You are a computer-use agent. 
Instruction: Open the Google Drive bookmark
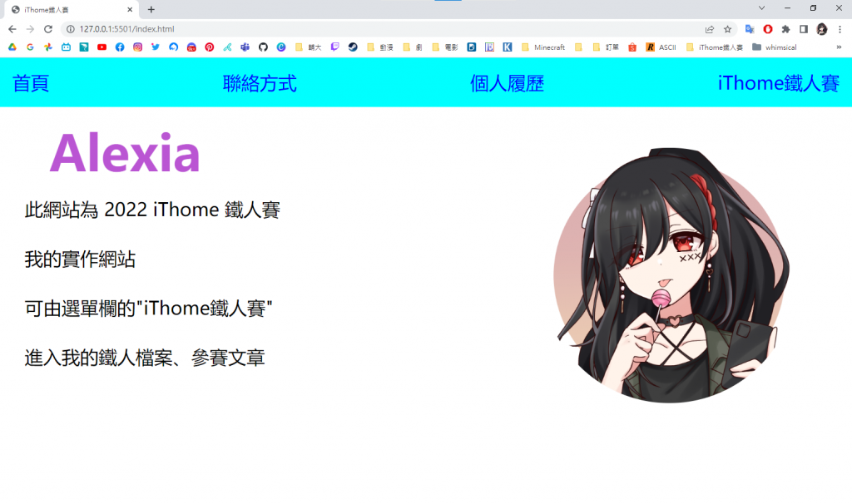pyautogui.click(x=12, y=47)
